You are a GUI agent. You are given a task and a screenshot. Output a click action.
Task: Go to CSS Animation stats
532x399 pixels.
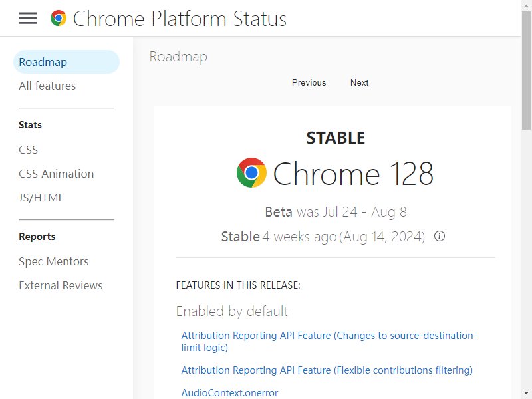point(57,174)
